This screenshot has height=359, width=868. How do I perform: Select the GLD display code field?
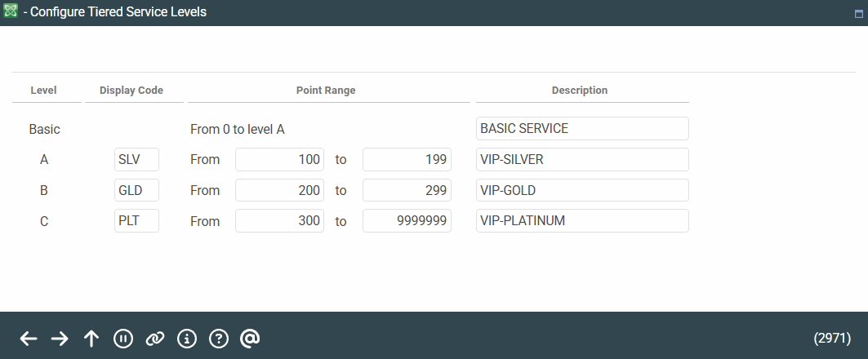pyautogui.click(x=136, y=190)
